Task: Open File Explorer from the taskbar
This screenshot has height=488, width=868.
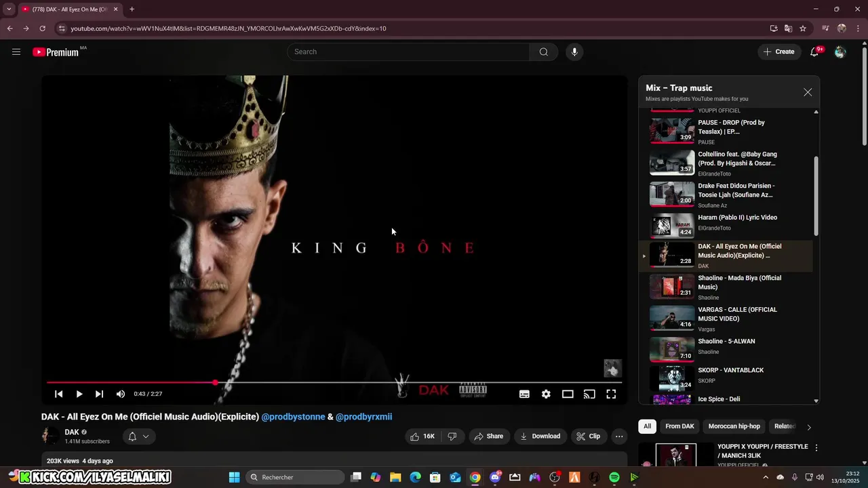Action: pos(395,477)
